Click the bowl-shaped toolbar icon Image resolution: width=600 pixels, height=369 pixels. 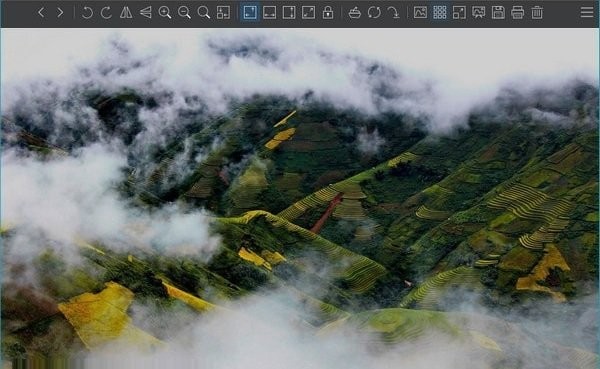coord(355,13)
